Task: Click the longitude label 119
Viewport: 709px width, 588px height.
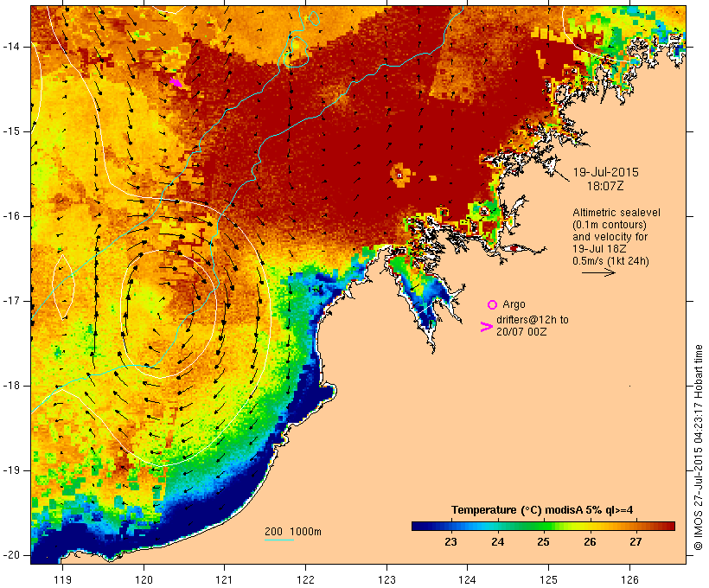Action: (x=62, y=580)
